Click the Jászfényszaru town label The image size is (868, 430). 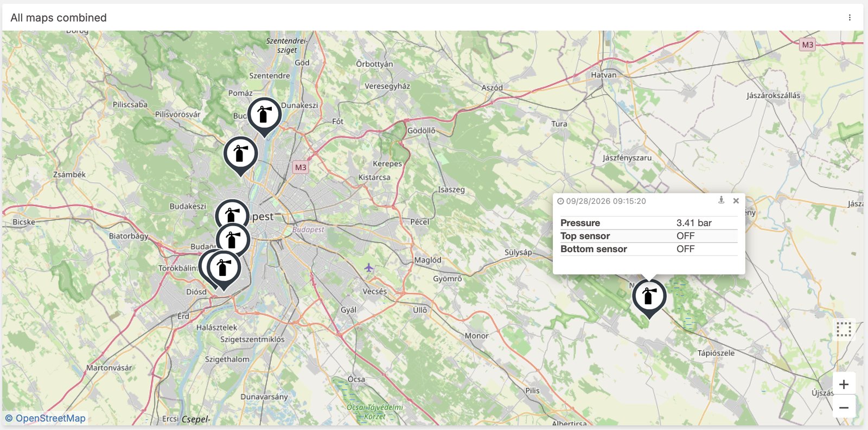pyautogui.click(x=627, y=158)
